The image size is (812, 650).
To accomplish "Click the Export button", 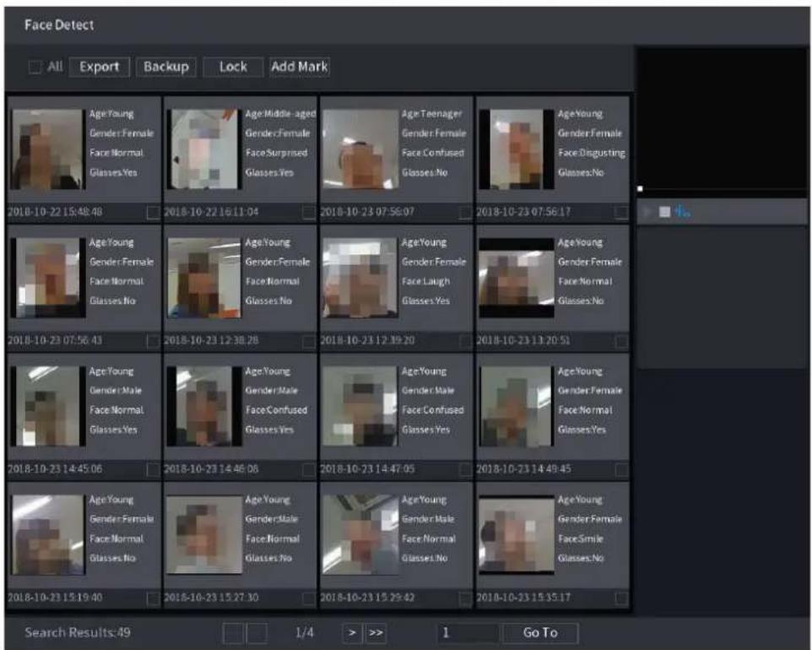I will pos(99,67).
